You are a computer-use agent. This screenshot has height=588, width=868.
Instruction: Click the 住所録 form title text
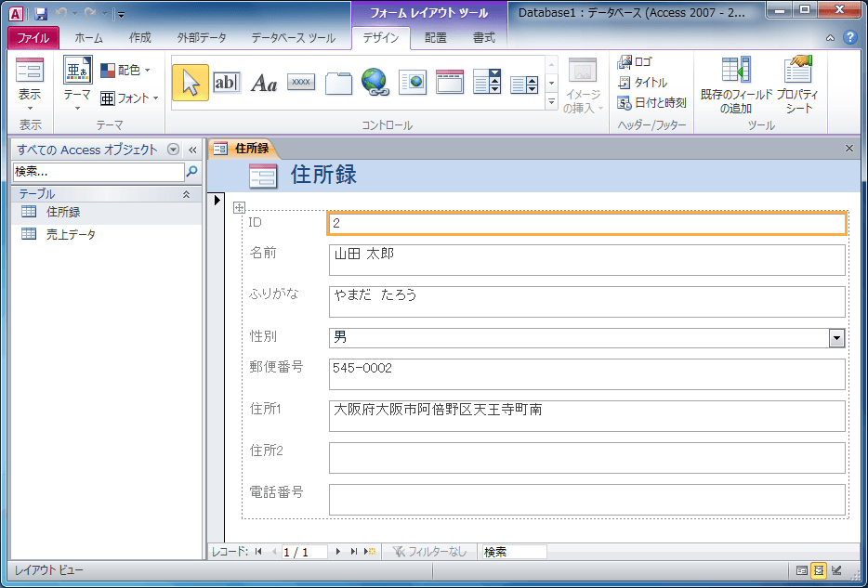(x=323, y=175)
